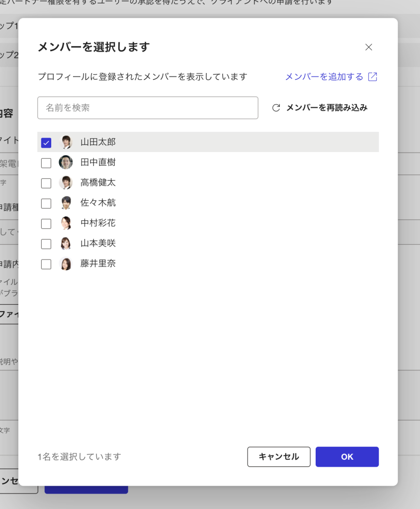Focus the 名前を検索 search field
This screenshot has width=420, height=509.
coord(148,108)
